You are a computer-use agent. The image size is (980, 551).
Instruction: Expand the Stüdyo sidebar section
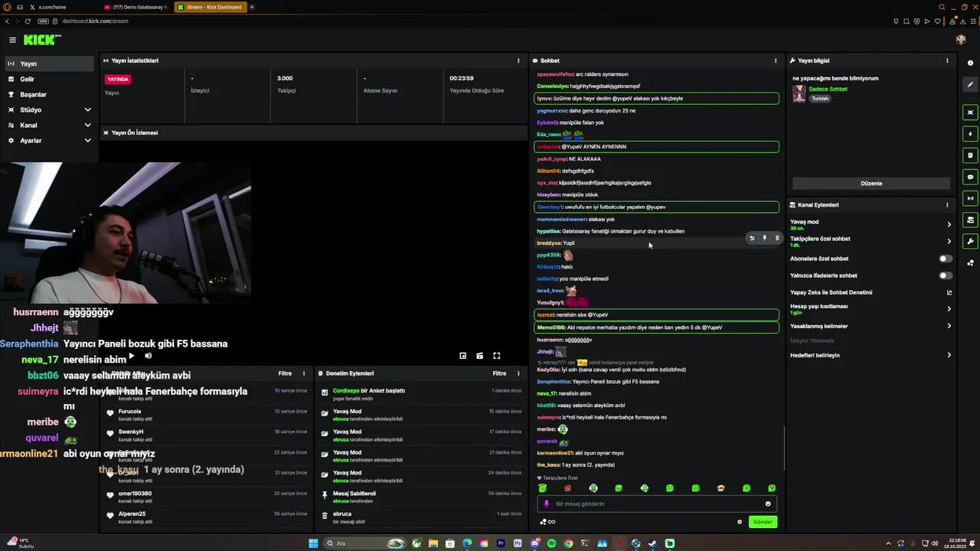point(87,110)
